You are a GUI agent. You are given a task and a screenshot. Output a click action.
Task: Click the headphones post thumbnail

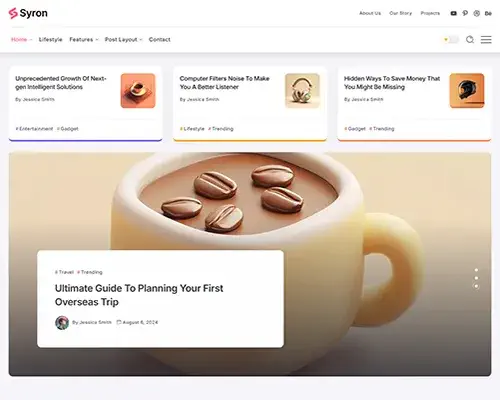pos(302,91)
